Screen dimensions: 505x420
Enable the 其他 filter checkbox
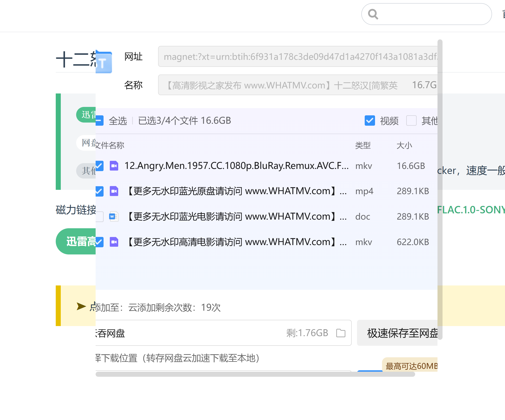(411, 121)
